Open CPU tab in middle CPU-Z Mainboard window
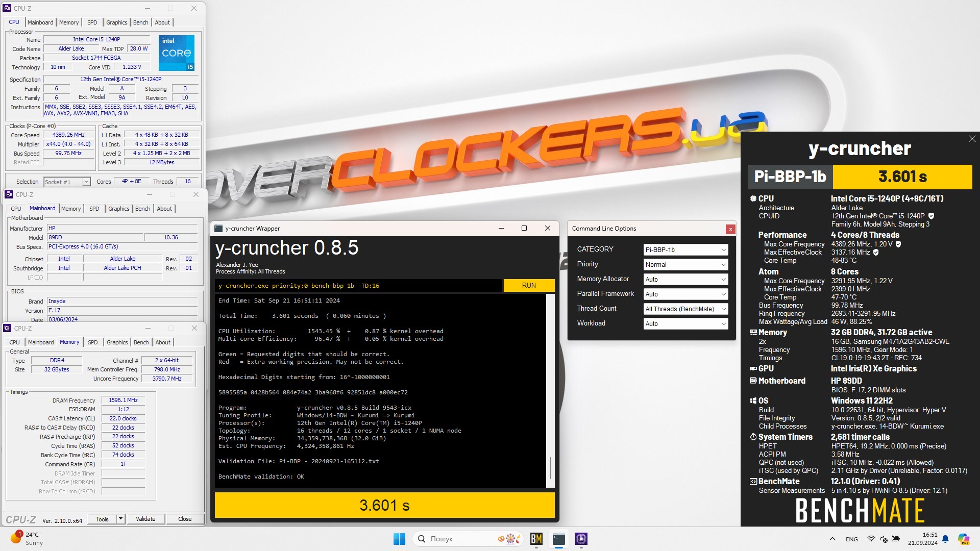Viewport: 980px width, 551px height. 16,209
